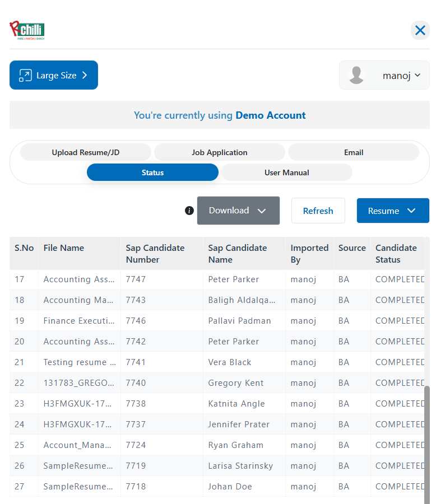The image size is (436, 504).
Task: Select candidate row for Larisa Starinsky
Action: [240, 466]
